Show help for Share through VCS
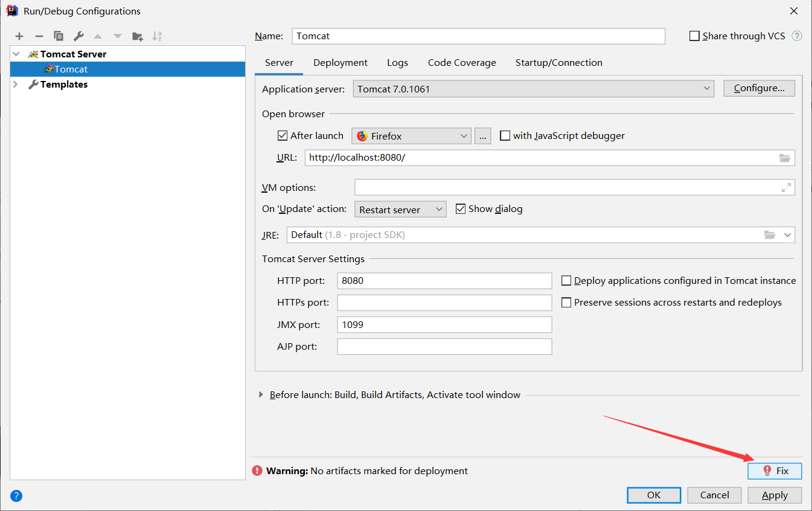This screenshot has width=812, height=511. click(797, 36)
